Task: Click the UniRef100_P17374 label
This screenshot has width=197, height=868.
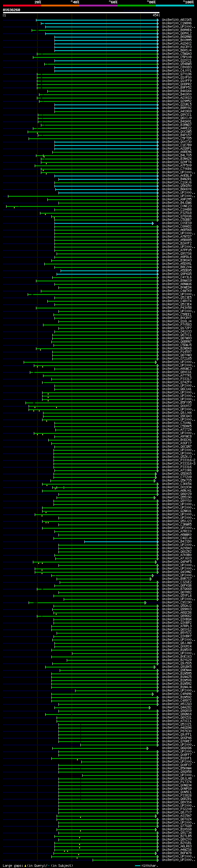Action: 177,782
